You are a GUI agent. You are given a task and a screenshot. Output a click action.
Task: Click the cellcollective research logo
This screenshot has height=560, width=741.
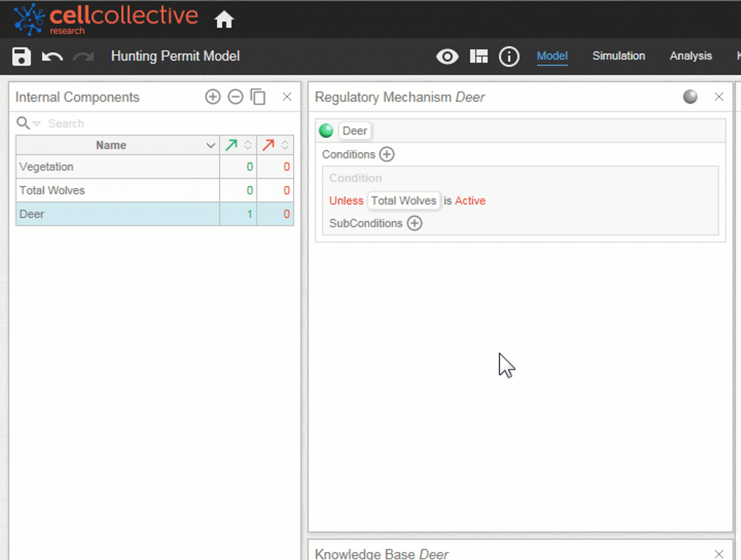(107, 19)
